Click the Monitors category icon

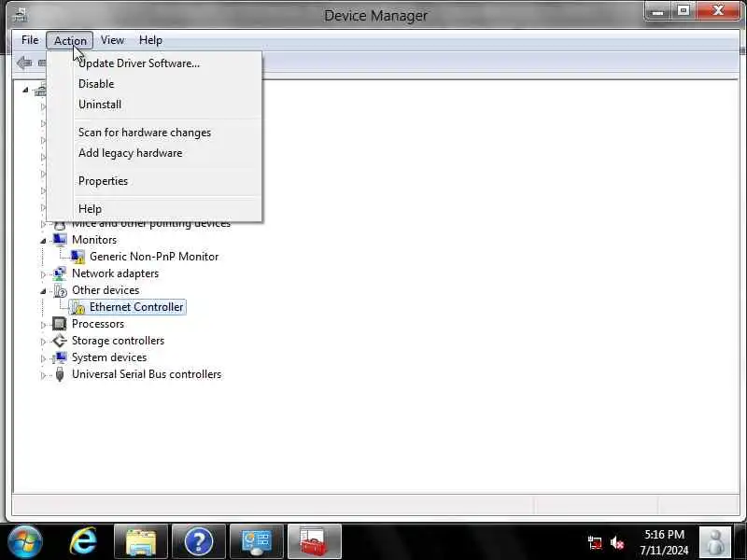click(x=60, y=240)
